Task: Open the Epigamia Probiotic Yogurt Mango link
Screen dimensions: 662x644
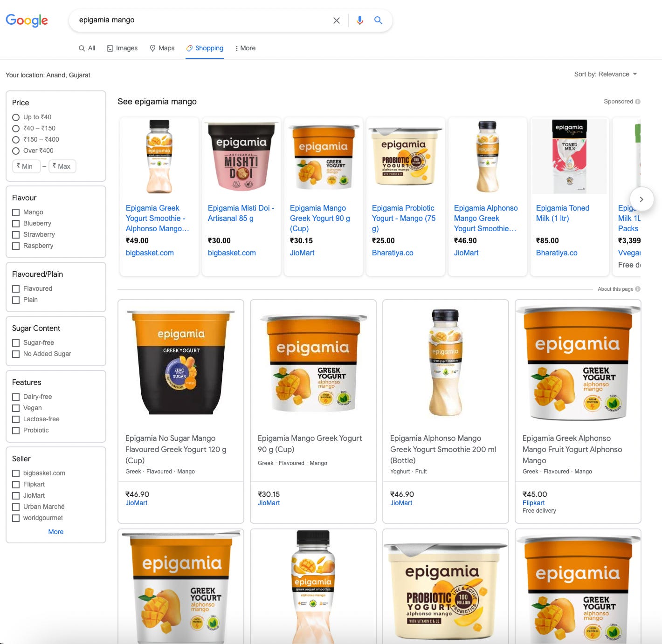Action: (404, 218)
